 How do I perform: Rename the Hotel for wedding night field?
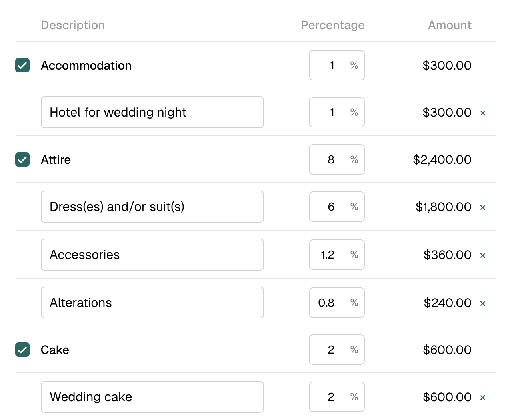[x=152, y=112]
